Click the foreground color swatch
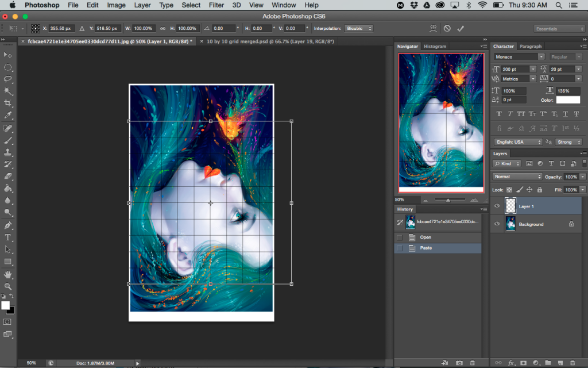 click(5, 305)
